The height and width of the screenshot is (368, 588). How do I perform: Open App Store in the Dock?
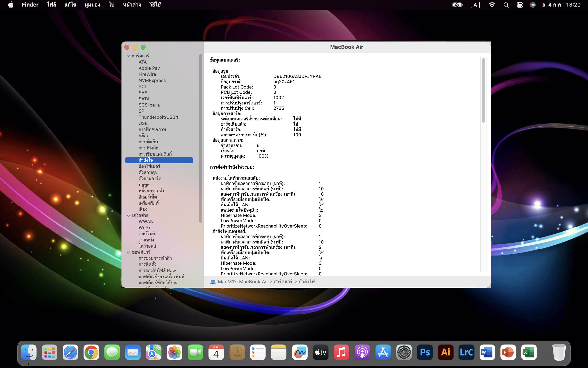coord(383,352)
